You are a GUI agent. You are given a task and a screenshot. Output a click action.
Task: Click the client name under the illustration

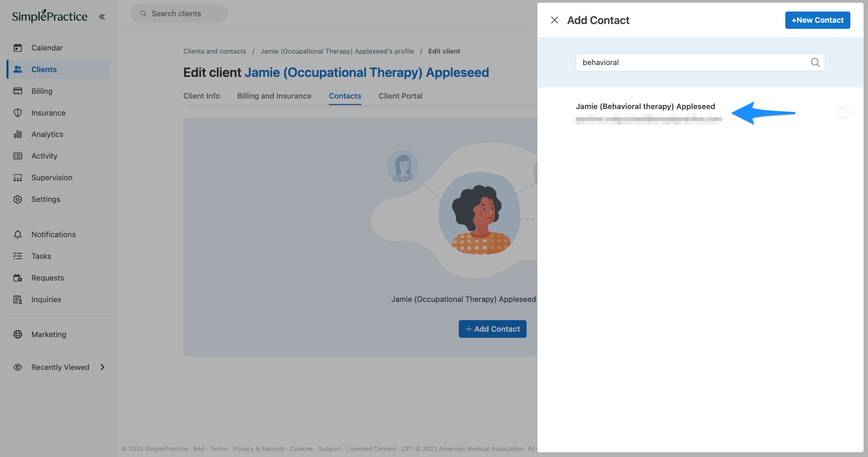[x=463, y=299]
